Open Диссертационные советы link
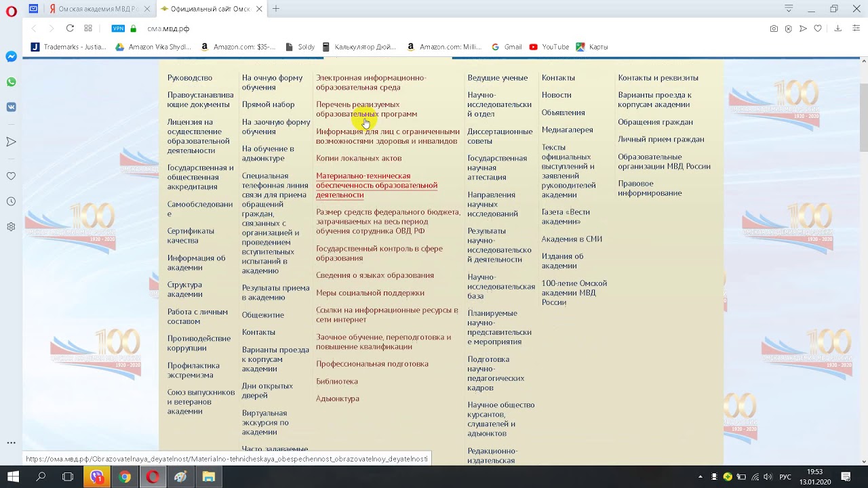868x488 pixels. (500, 136)
